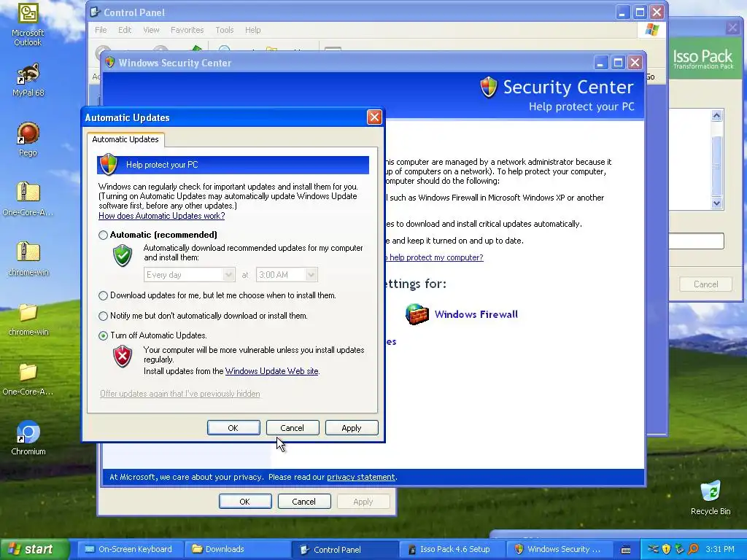Open the Recycle Bin icon
Screen dimensions: 747x560
point(711,498)
